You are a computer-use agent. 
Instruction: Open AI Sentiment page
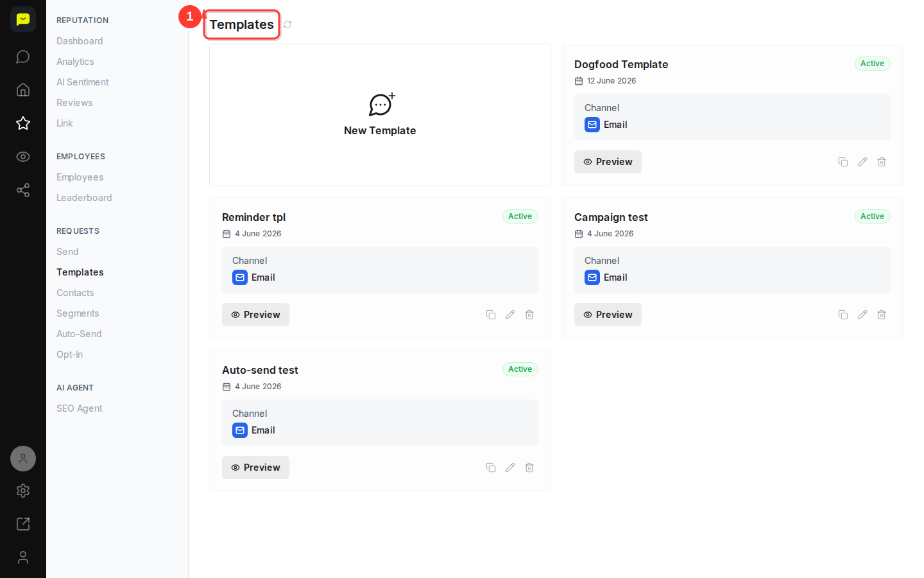[83, 82]
